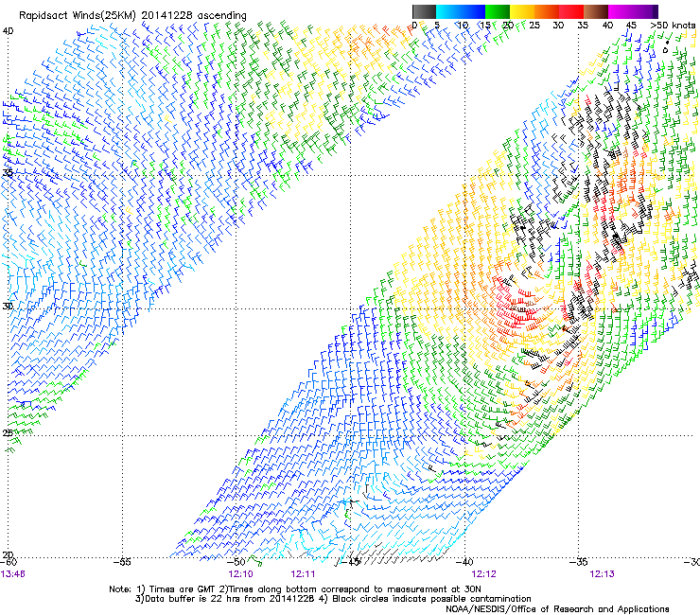Click the purple time stamp '12:11'
Viewport: 700px width, 615px height.
(x=303, y=574)
